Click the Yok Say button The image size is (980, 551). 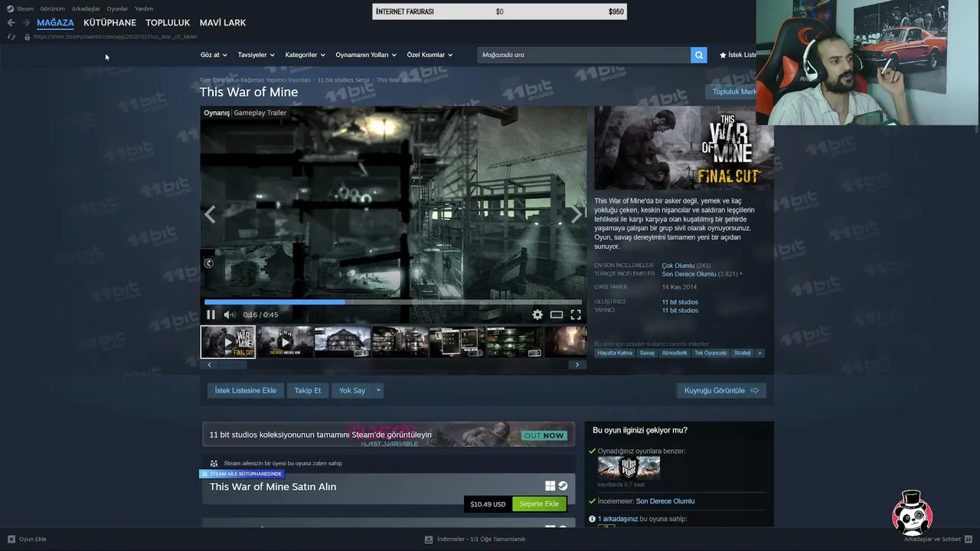coord(352,390)
